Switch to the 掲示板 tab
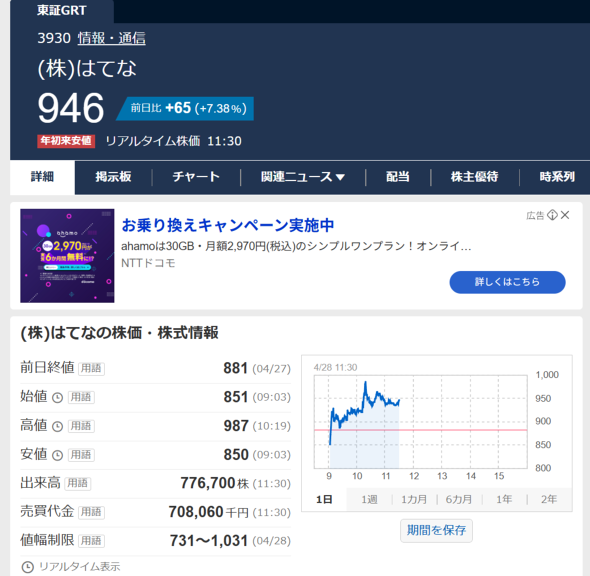This screenshot has width=590, height=576. tap(113, 177)
